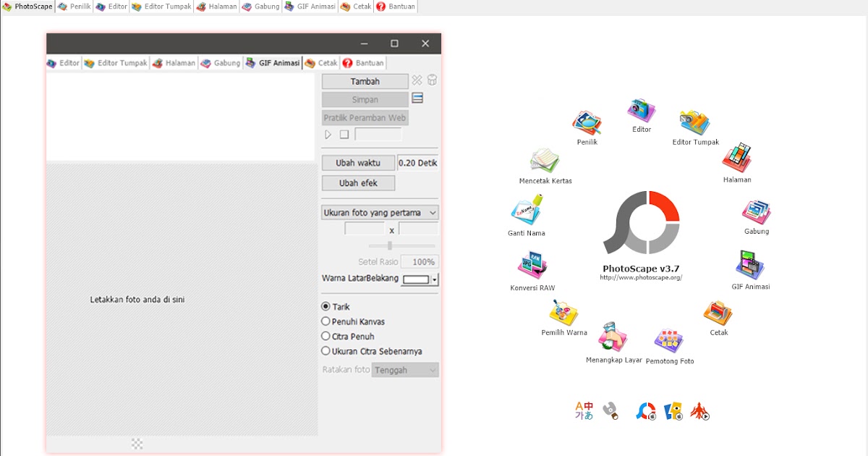Open the Gabung tab in the top bar
This screenshot has width=868, height=456.
click(261, 7)
